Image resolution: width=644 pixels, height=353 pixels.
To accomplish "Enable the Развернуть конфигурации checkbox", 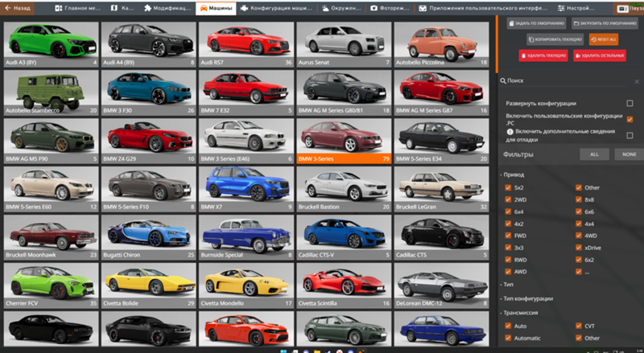I will point(630,104).
